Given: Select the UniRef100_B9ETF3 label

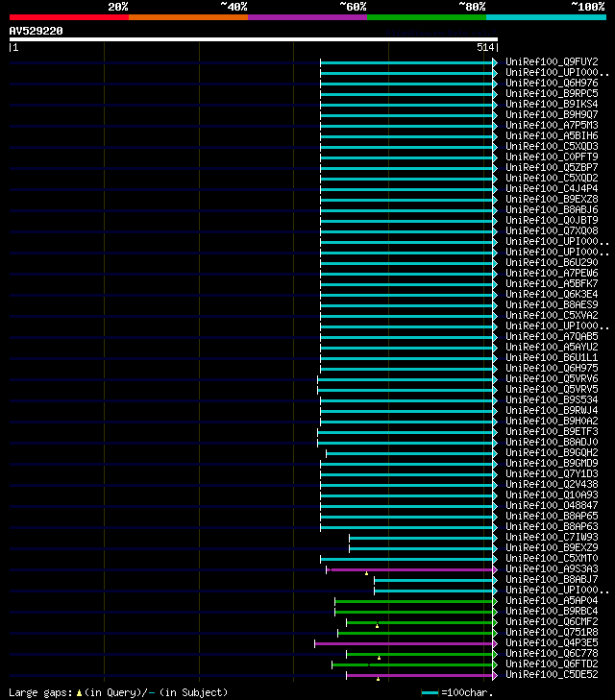Looking at the screenshot, I should (552, 432).
